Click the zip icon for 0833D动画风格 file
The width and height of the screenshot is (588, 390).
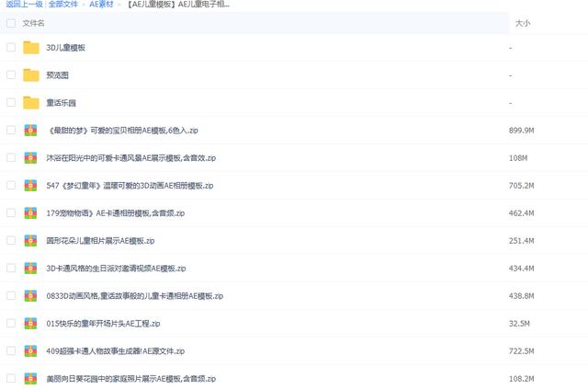point(30,296)
